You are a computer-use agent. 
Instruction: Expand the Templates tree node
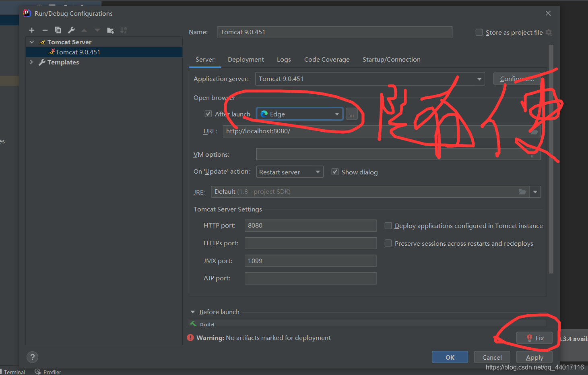(31, 62)
